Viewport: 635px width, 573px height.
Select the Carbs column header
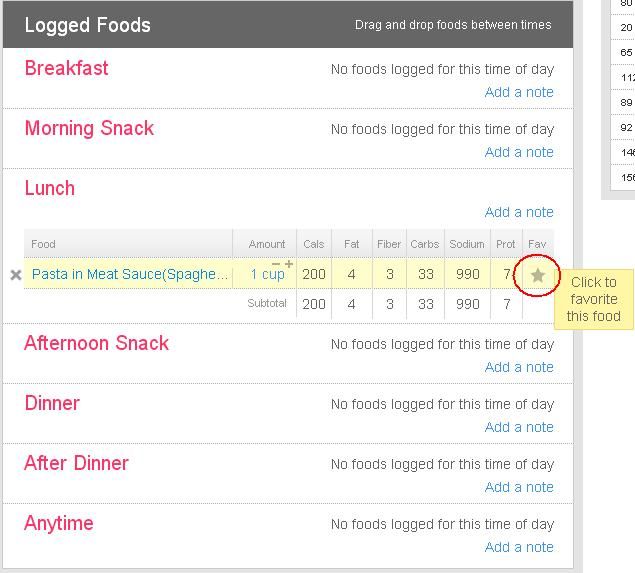(425, 244)
